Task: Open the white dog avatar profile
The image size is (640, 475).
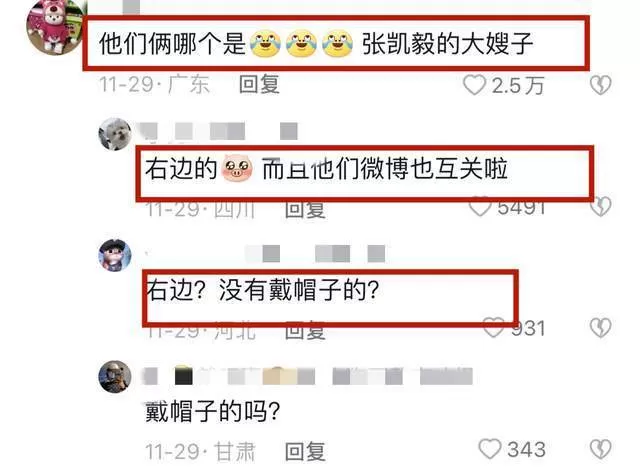Action: tap(115, 134)
